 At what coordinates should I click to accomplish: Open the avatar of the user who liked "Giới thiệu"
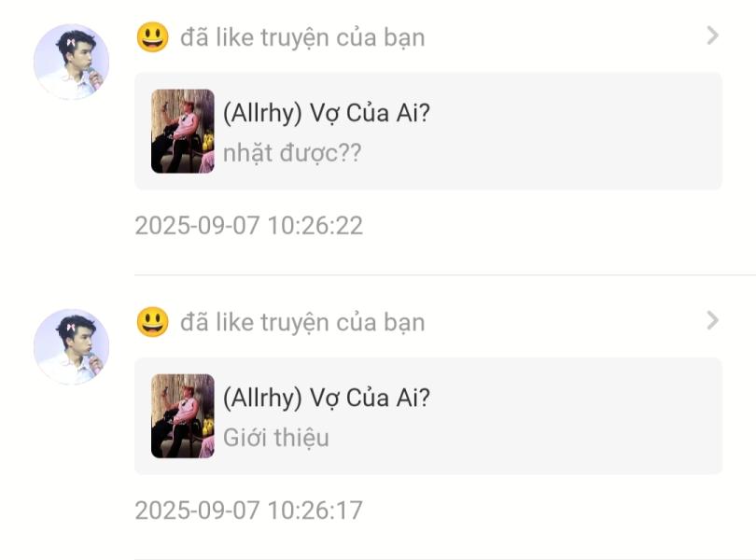(71, 346)
